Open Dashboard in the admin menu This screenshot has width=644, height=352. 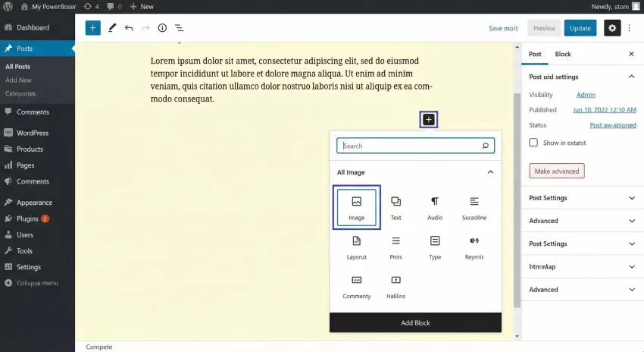[x=37, y=27]
